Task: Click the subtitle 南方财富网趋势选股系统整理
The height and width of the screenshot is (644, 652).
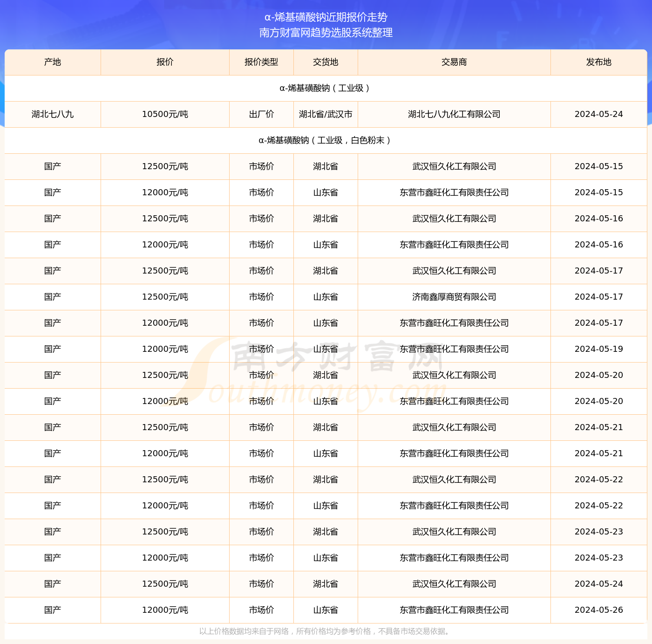Action: [x=326, y=33]
